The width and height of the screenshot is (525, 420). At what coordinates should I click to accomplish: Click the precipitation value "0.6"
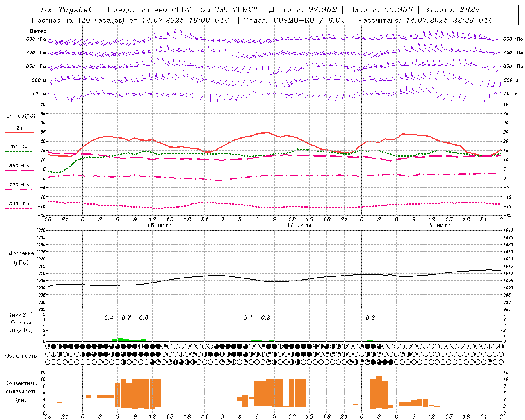[x=143, y=317]
